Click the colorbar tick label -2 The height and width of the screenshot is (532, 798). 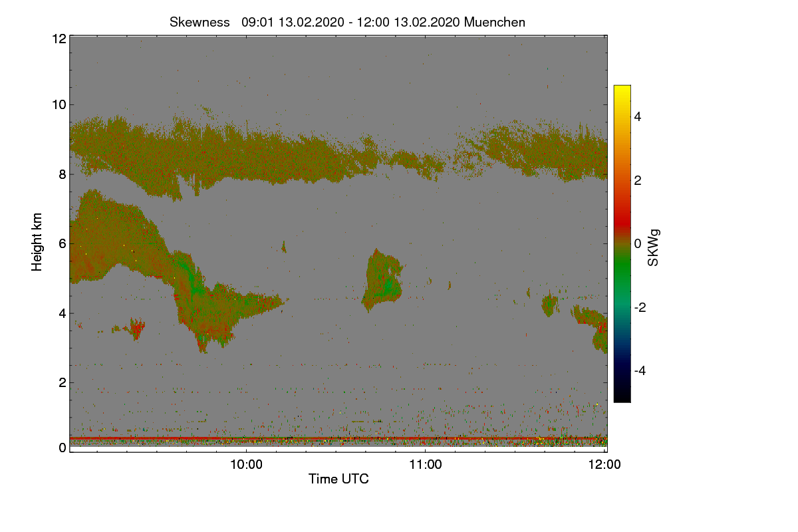[x=640, y=307]
